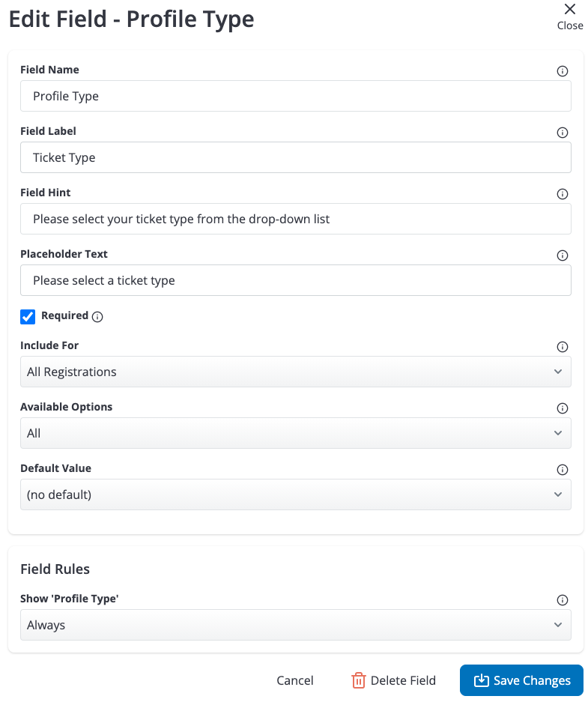Click the Delete Field button
The image size is (588, 714).
pyautogui.click(x=393, y=680)
